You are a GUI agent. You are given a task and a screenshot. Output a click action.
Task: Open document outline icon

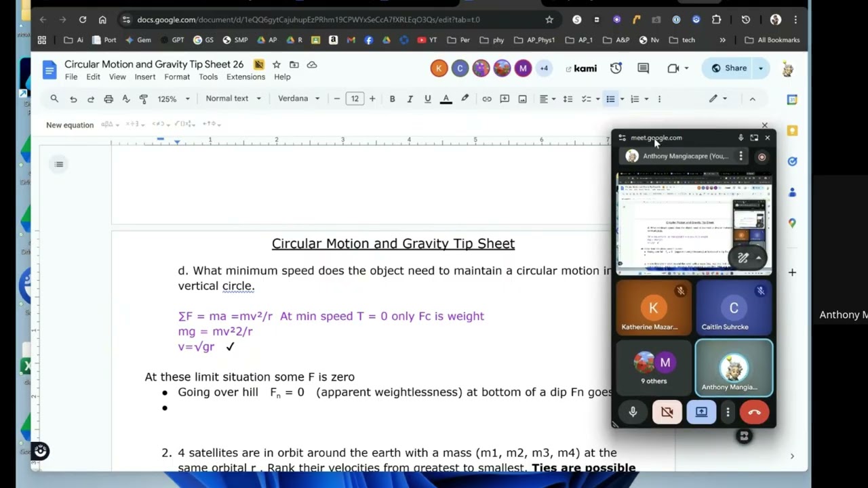coord(59,164)
